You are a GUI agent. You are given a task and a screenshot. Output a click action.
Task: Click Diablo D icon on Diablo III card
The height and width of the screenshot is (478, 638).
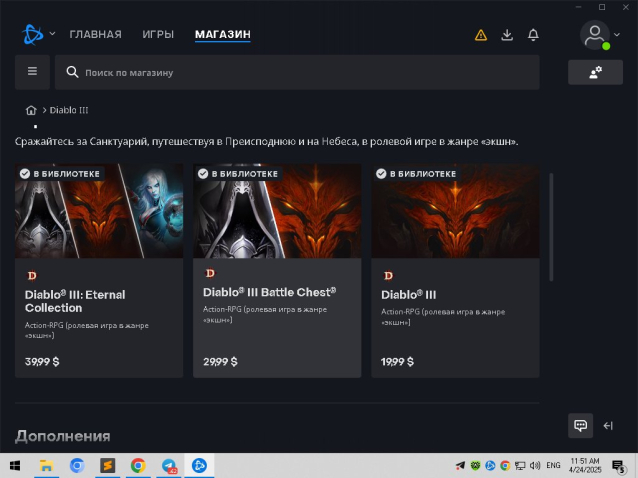tap(388, 276)
